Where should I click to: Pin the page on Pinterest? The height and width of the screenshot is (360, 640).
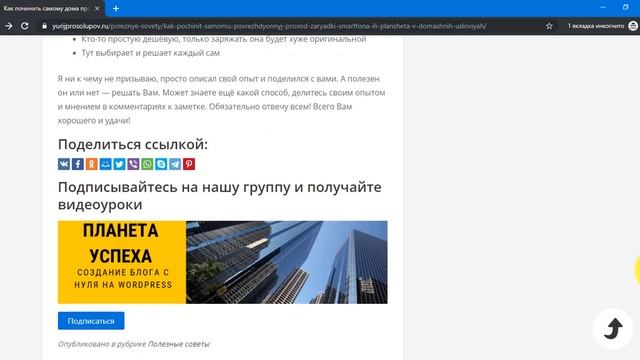coord(189,164)
